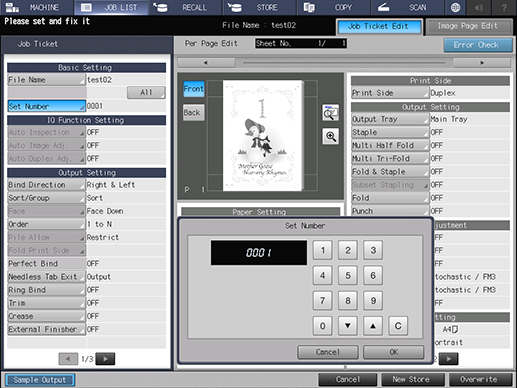Toggle the Sample Output button
Screen dimensions: 517x388
(x=40, y=380)
